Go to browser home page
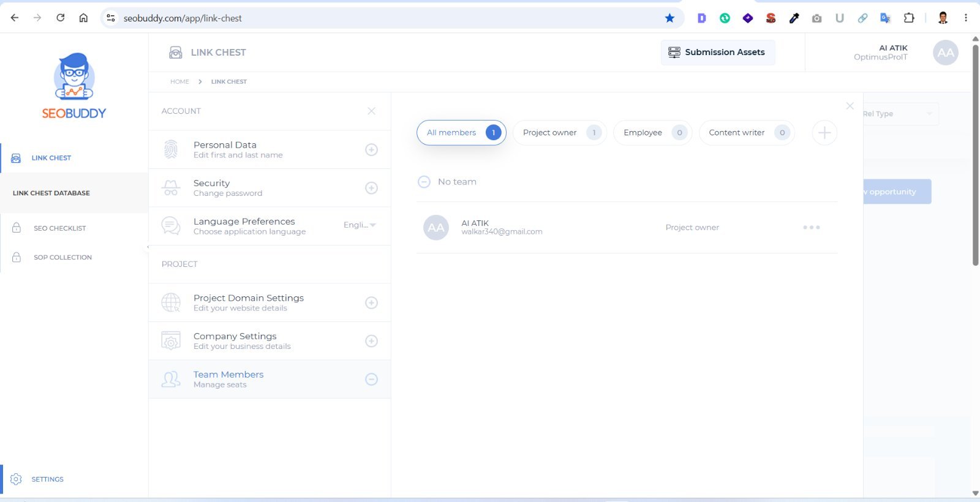Screen dimensions: 980x502 [x=83, y=18]
